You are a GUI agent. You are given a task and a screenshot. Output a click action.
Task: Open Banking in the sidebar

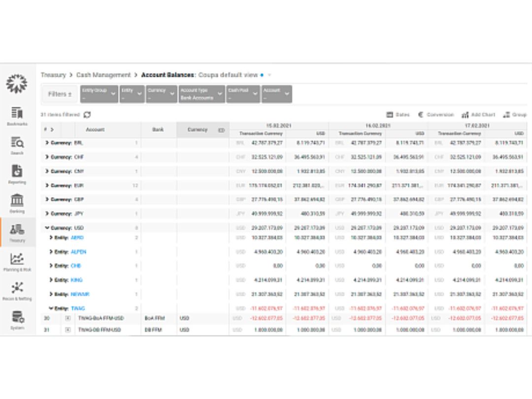(17, 203)
